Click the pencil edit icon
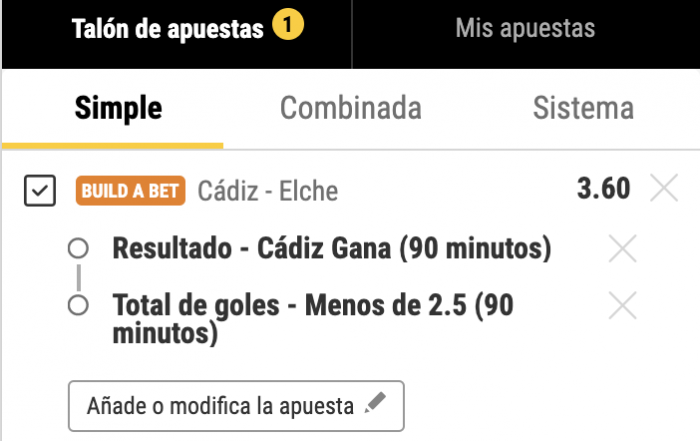This screenshot has width=700, height=441. pos(375,405)
